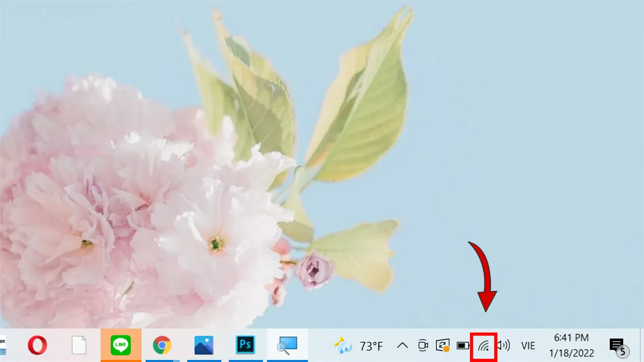Switch input language from VIE
Image resolution: width=644 pixels, height=362 pixels.
(528, 346)
